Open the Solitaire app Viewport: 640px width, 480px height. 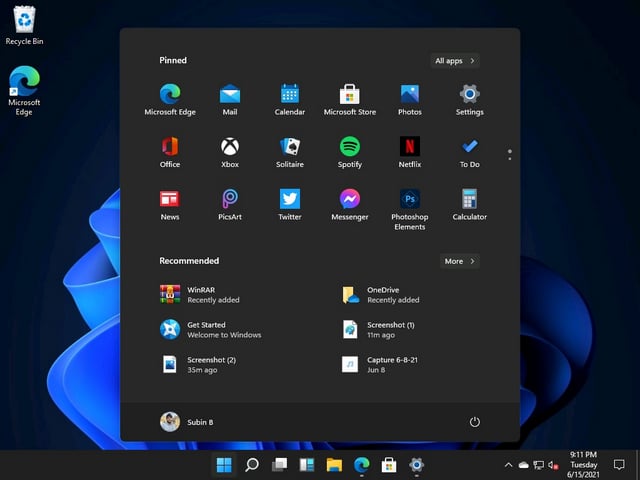290,152
